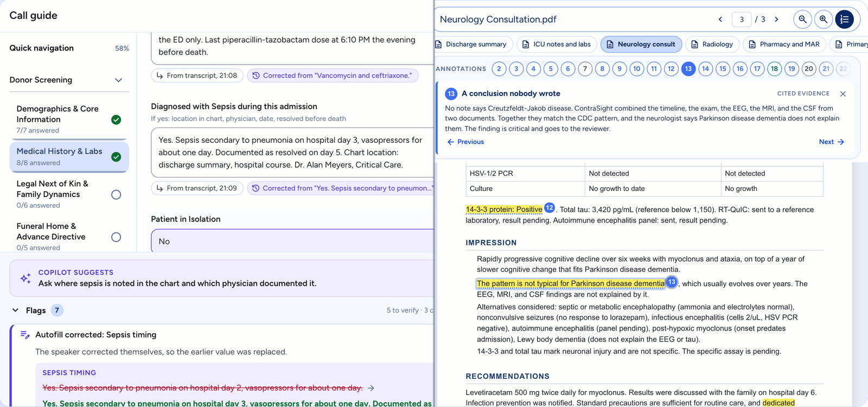The height and width of the screenshot is (407, 868).
Task: Zoom in on the Neurology Consultation PDF
Action: tap(824, 20)
